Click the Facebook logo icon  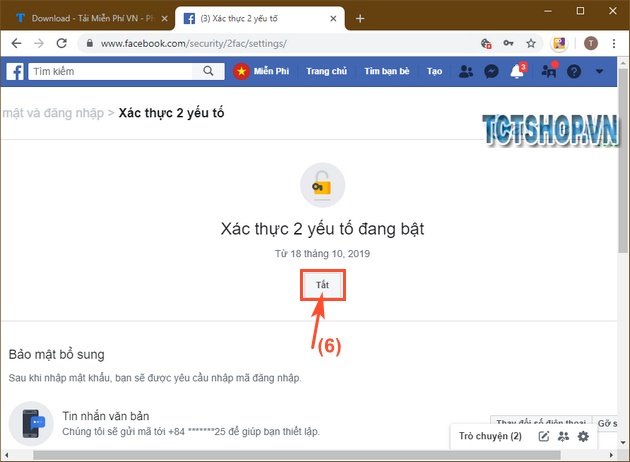pos(15,72)
